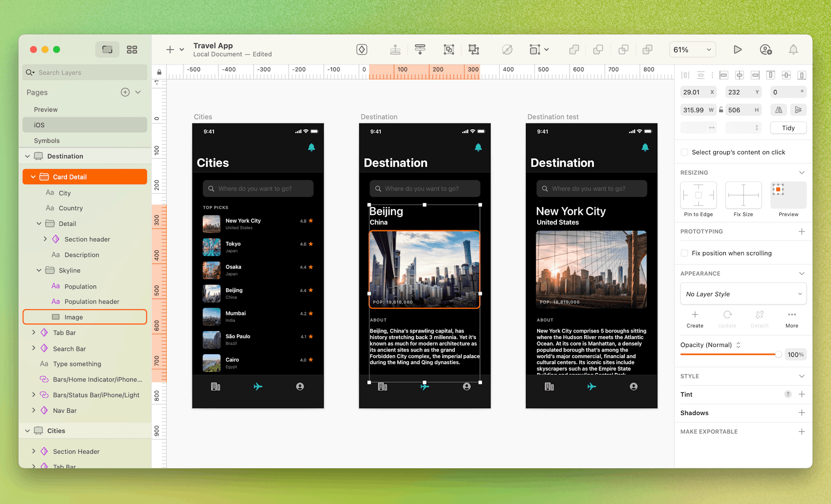Click the grid view toggle icon
Viewport: 831px width, 504px height.
click(132, 49)
